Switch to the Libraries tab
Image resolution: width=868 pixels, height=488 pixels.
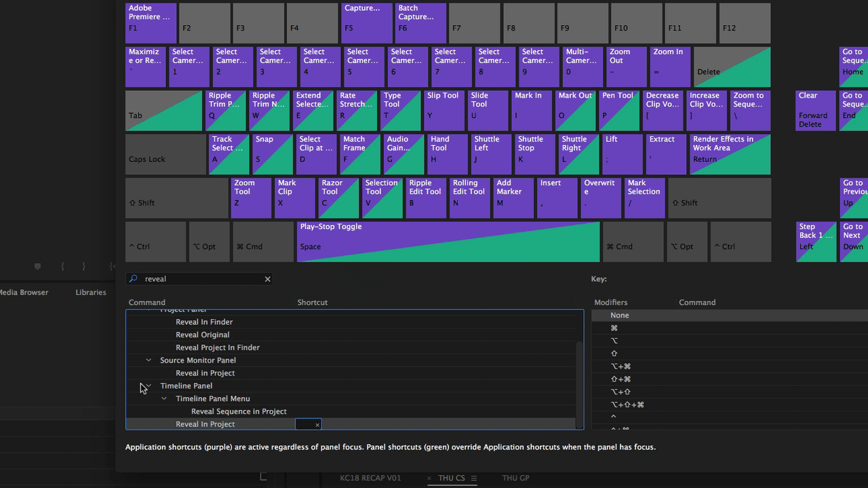coord(91,293)
